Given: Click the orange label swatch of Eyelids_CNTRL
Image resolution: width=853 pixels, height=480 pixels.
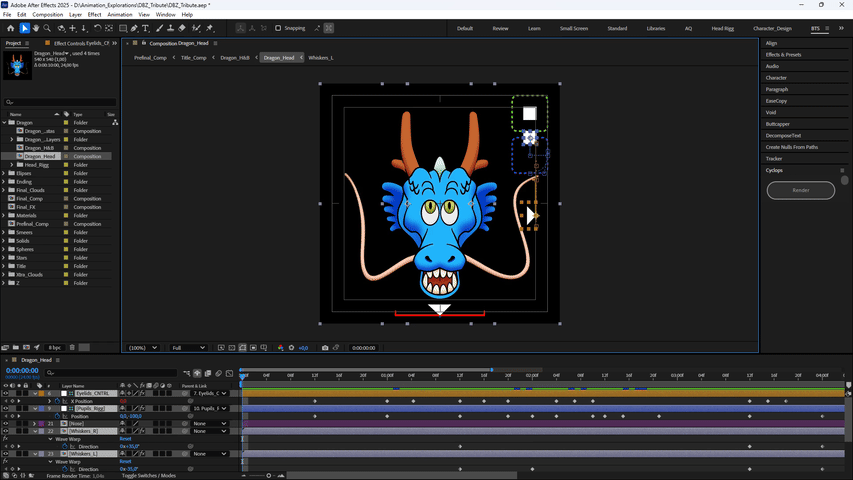Looking at the screenshot, I should coord(41,393).
